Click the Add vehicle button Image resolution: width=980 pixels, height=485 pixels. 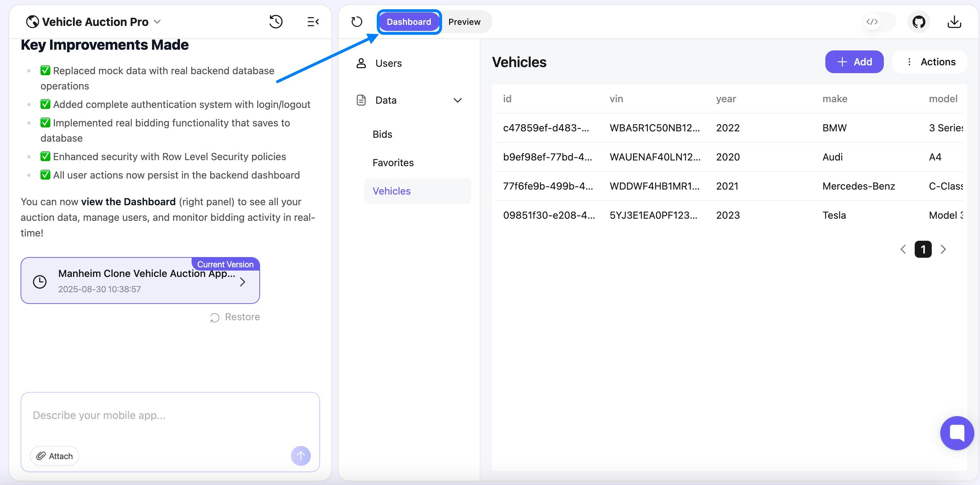[x=854, y=62]
